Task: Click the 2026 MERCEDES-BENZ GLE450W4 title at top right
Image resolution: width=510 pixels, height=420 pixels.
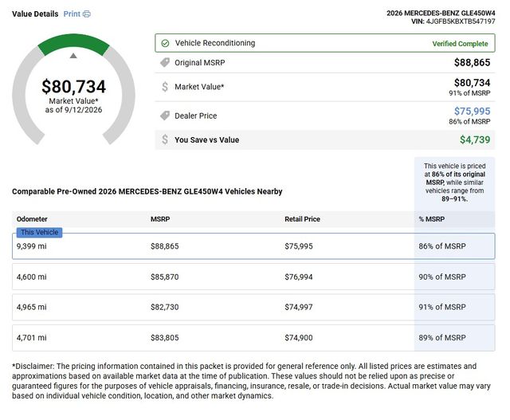Action: 441,14
